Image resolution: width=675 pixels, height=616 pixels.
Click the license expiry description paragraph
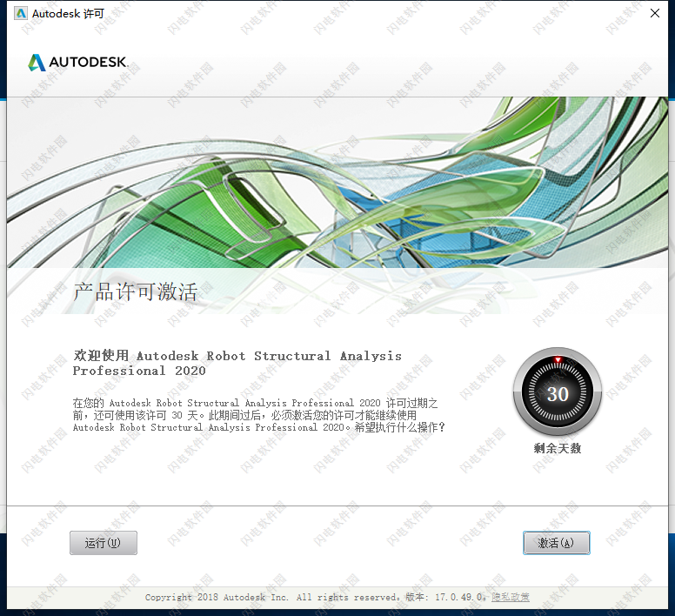click(x=258, y=415)
